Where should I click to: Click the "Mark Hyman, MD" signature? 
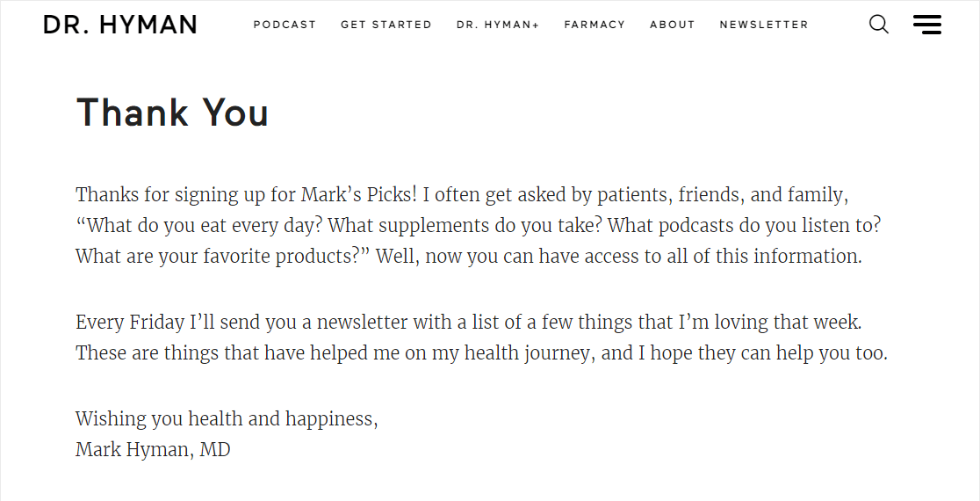[153, 450]
